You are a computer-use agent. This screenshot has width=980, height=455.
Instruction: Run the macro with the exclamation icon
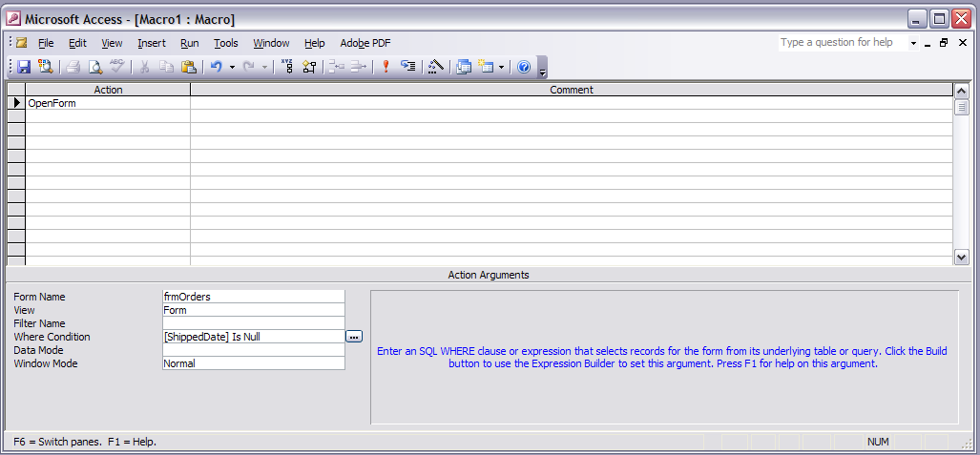[x=386, y=67]
